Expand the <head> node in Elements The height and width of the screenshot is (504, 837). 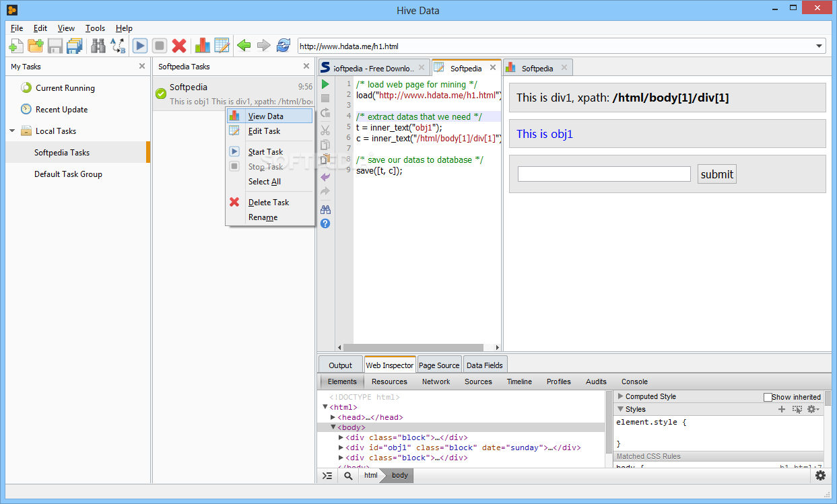333,417
